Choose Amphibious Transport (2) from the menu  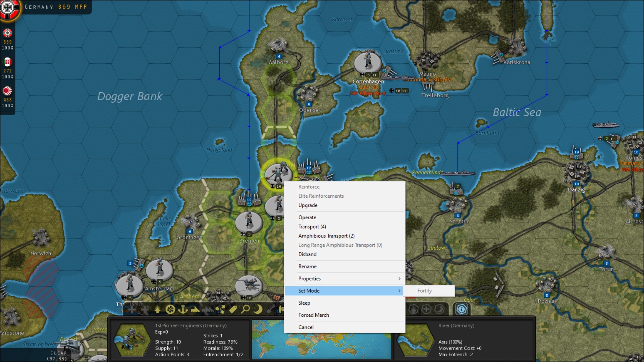pos(326,236)
